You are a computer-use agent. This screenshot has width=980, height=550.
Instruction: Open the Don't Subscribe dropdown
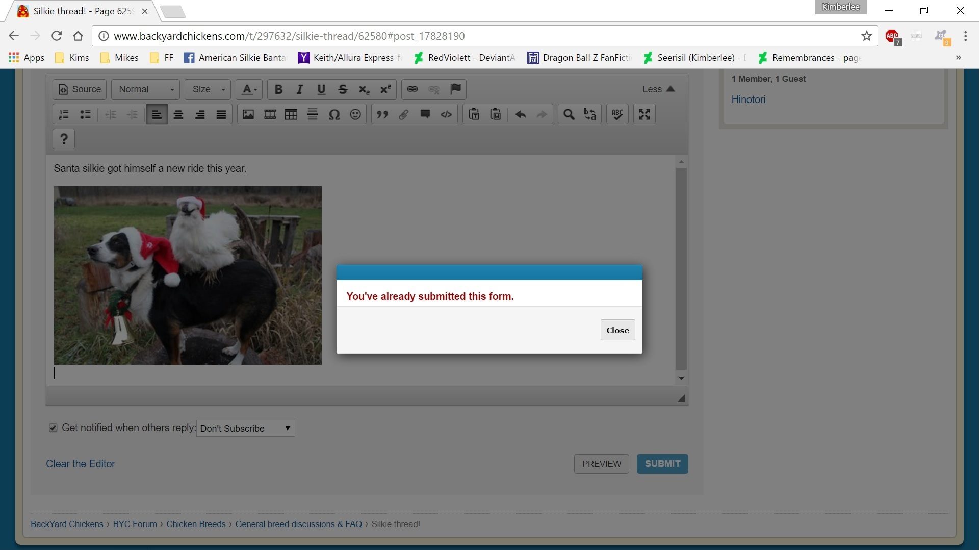(245, 429)
